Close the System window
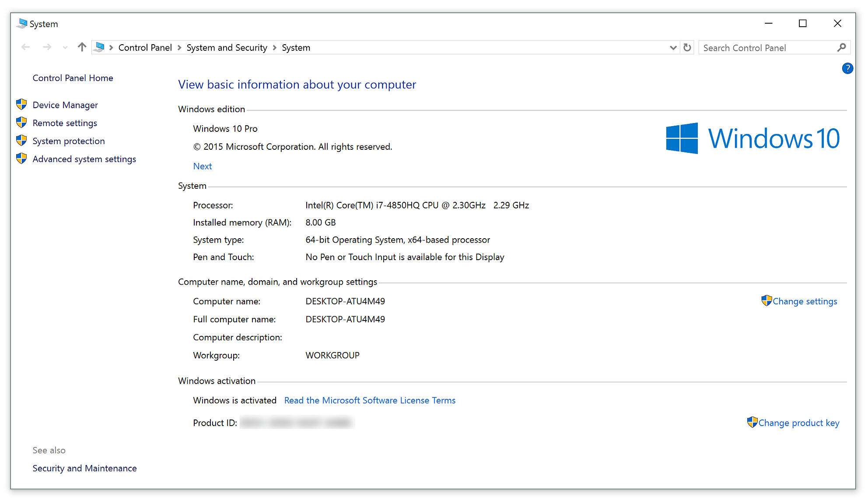 (837, 23)
